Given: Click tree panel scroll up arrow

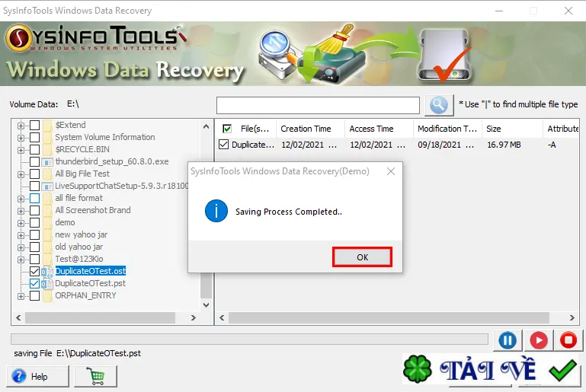Looking at the screenshot, I should pos(206,127).
